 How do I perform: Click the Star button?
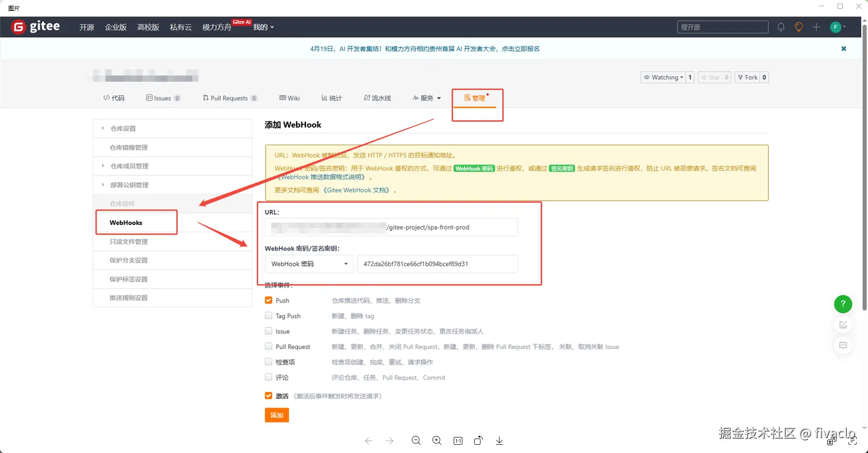tap(710, 78)
